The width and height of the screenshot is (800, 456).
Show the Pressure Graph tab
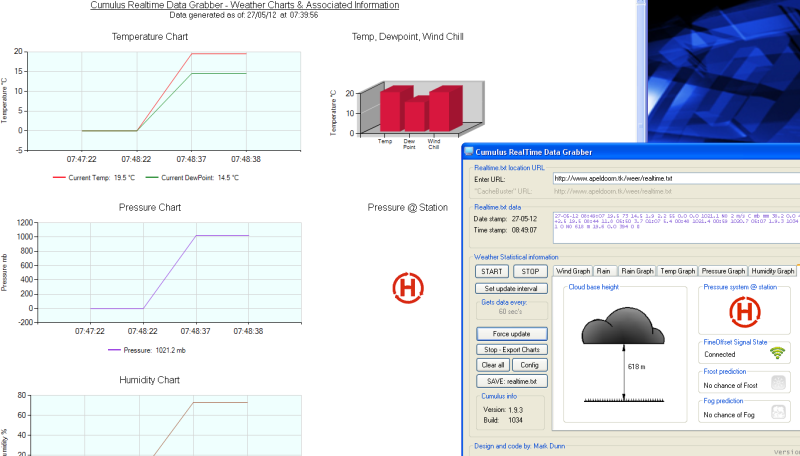point(723,271)
